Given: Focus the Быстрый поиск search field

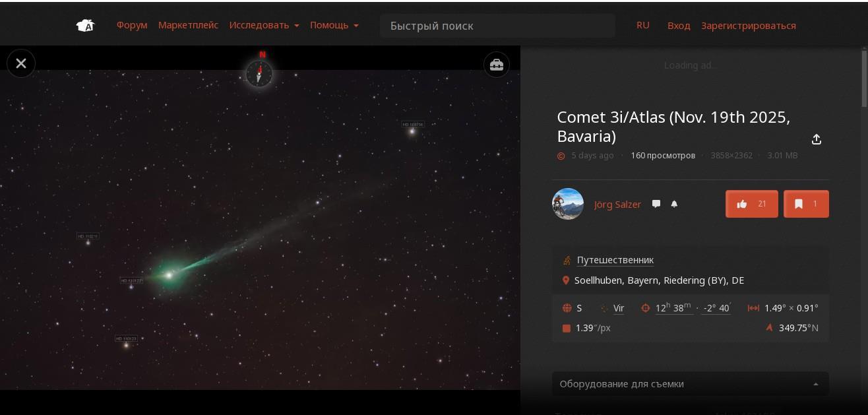Looking at the screenshot, I should pyautogui.click(x=497, y=26).
